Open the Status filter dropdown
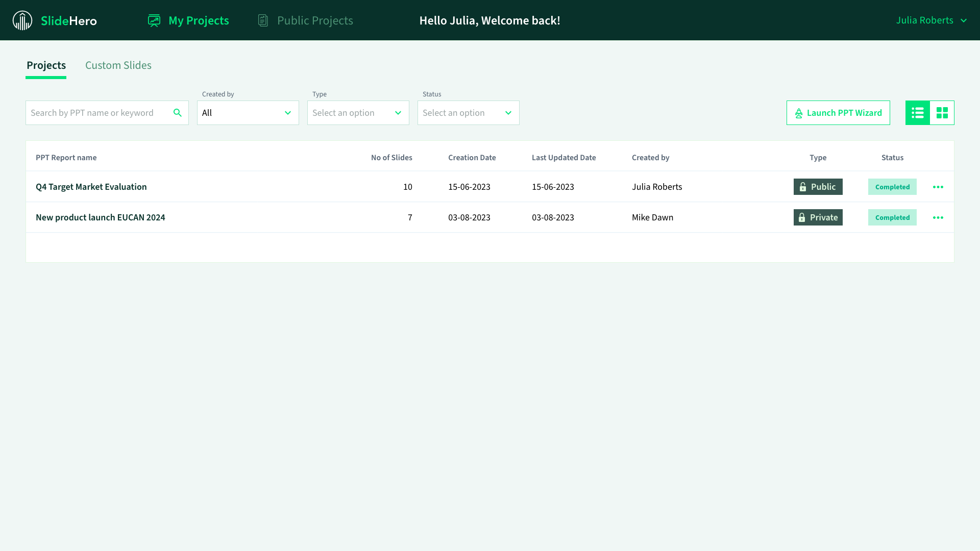This screenshot has width=980, height=551. click(x=469, y=113)
